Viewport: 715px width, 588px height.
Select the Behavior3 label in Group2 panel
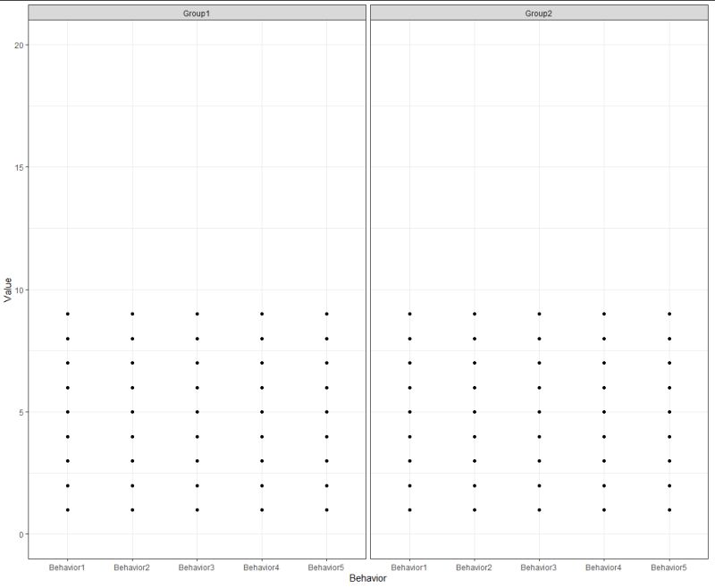(x=540, y=566)
